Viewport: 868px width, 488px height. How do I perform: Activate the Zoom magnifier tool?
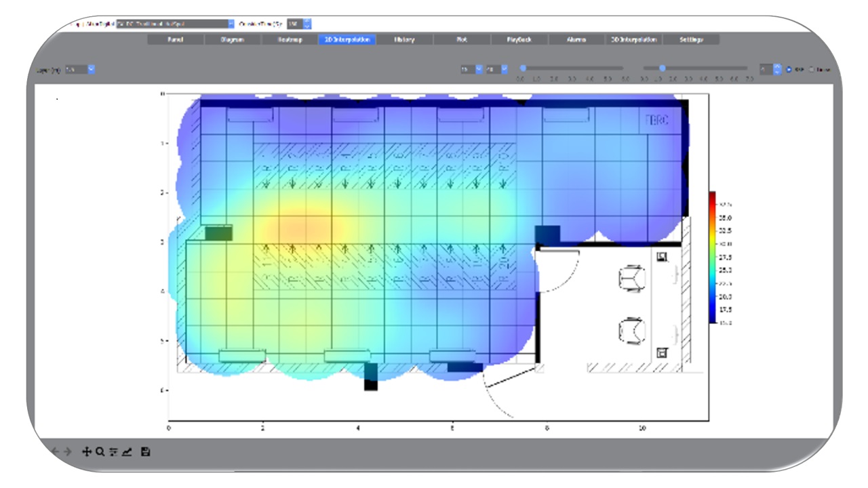(x=100, y=452)
